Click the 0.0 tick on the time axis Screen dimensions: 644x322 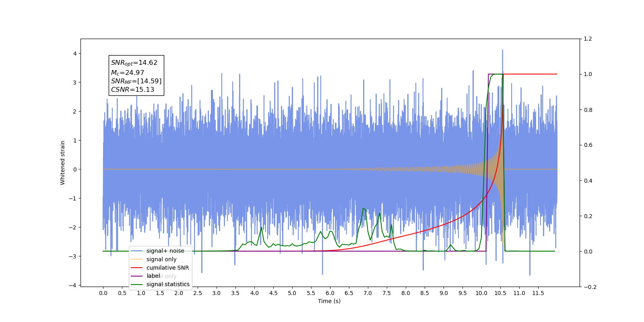[x=103, y=293]
